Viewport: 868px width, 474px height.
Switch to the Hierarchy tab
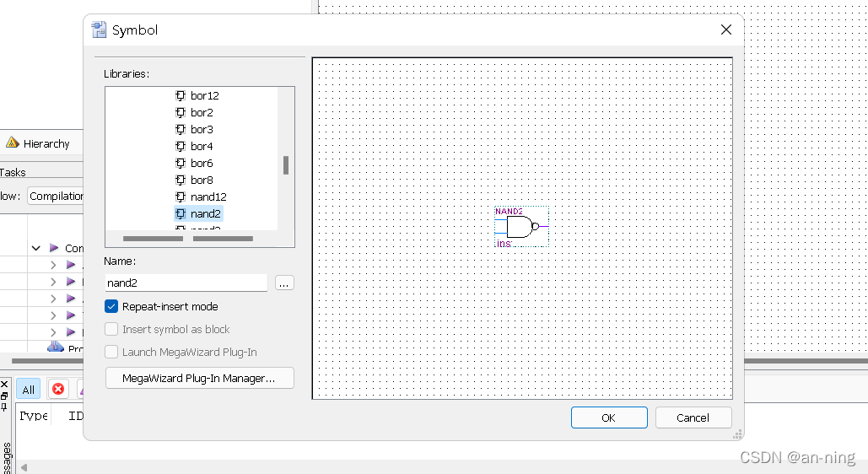coord(39,143)
